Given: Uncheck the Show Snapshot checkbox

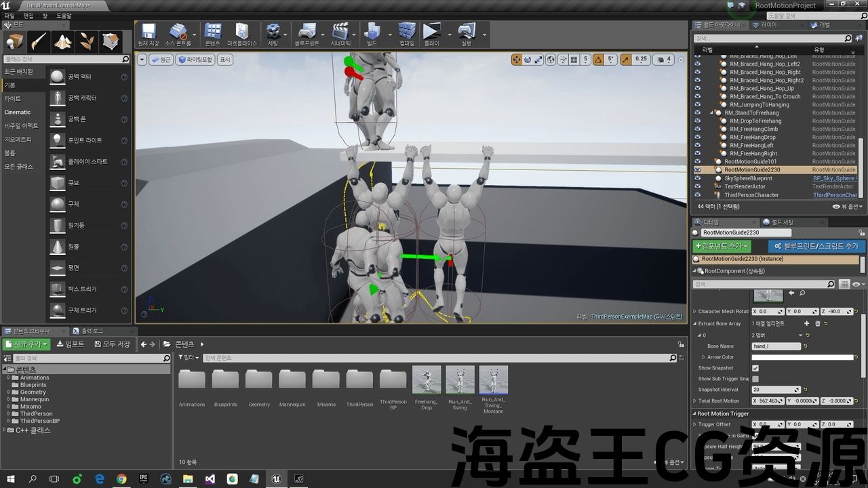Looking at the screenshot, I should (755, 368).
